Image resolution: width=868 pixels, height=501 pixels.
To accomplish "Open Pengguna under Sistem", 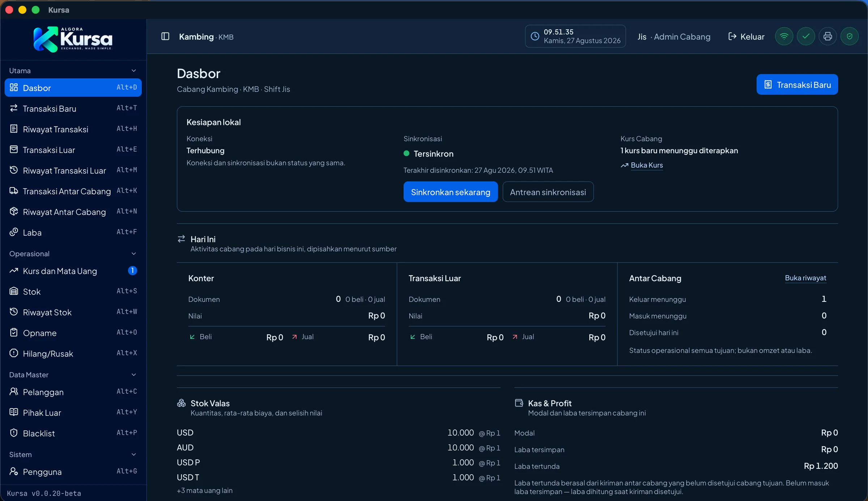I will point(73,472).
